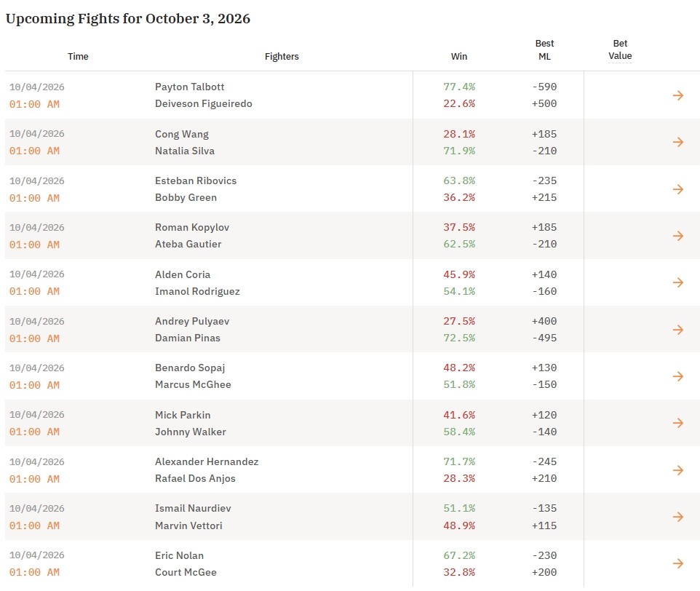700x591 pixels.
Task: Click fighter name Ateba Gautier
Action: click(188, 244)
